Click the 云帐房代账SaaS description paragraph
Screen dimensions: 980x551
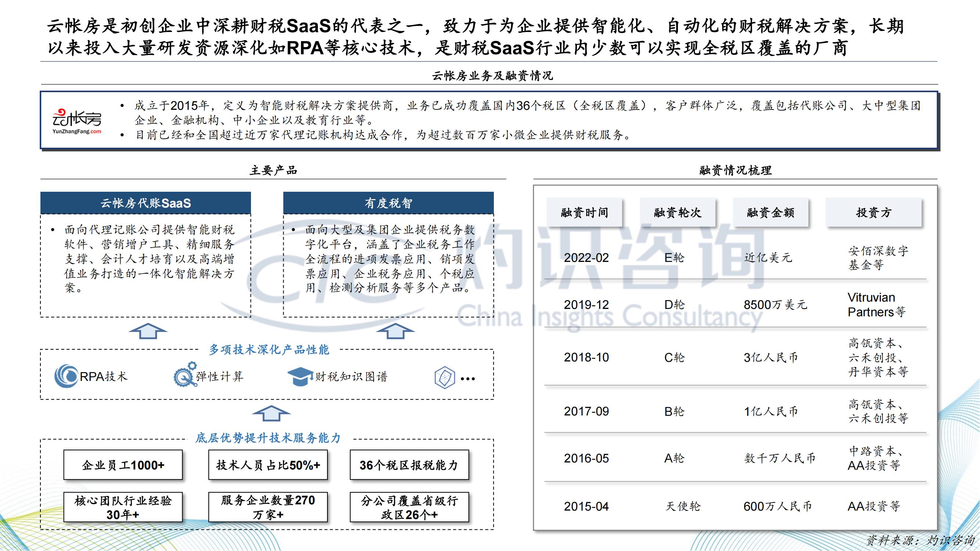[149, 259]
